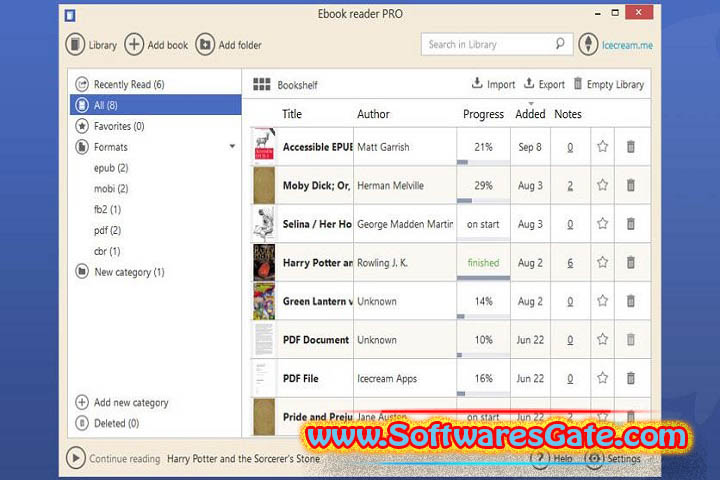Click the Add folder icon

(205, 45)
